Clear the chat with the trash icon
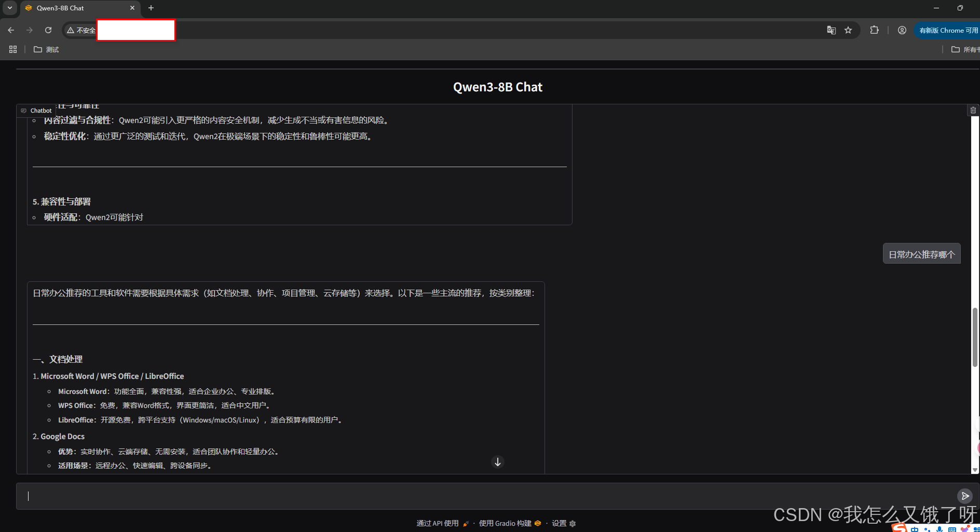The height and width of the screenshot is (532, 980). pos(973,110)
